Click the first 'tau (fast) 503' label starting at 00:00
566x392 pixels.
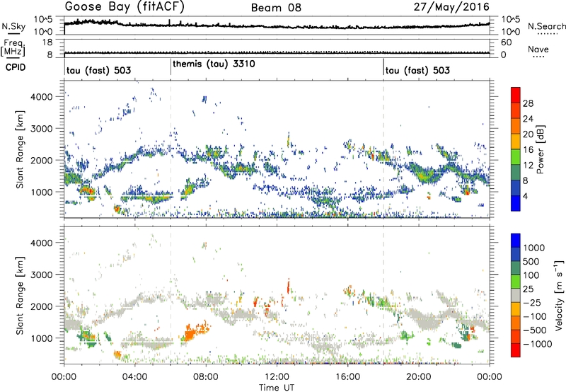point(98,70)
